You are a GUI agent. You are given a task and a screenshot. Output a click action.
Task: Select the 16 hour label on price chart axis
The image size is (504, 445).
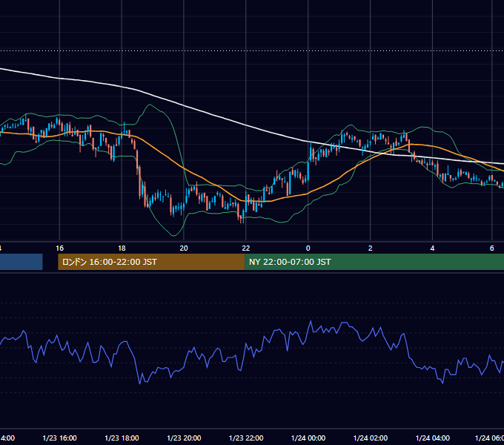click(x=59, y=248)
